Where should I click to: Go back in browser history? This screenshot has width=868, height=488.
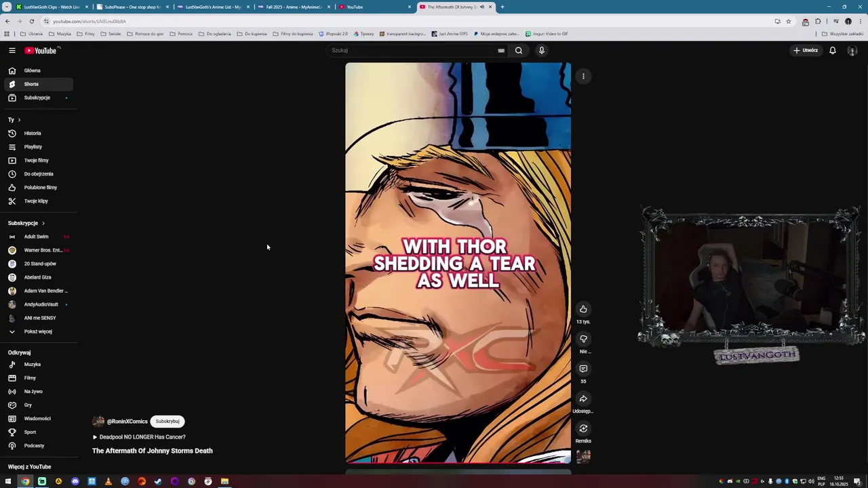(x=7, y=21)
